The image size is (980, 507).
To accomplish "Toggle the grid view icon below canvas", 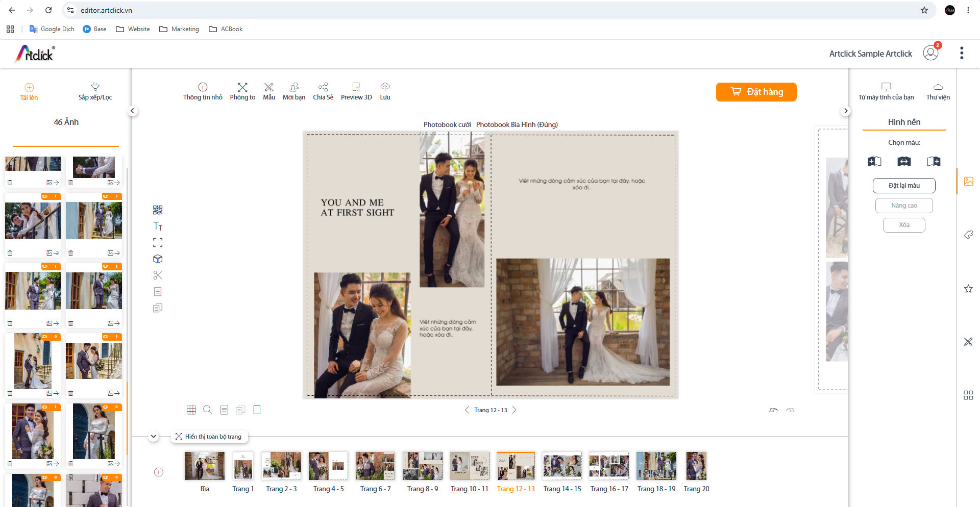I will coord(191,410).
